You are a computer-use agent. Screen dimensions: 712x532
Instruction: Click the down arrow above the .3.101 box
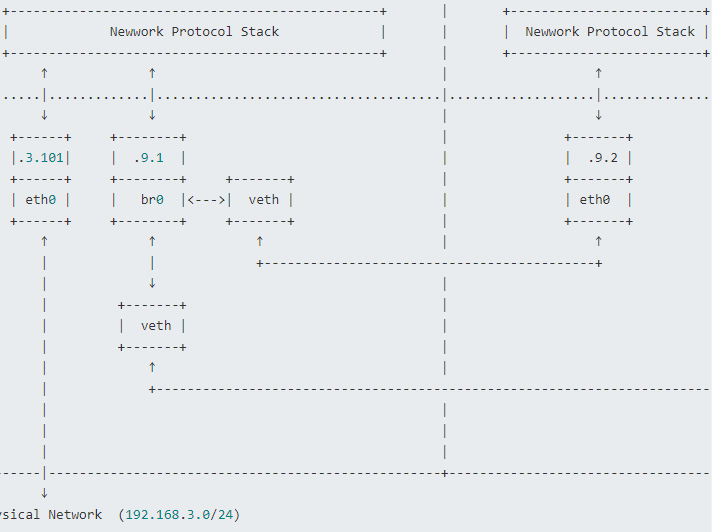(44, 115)
